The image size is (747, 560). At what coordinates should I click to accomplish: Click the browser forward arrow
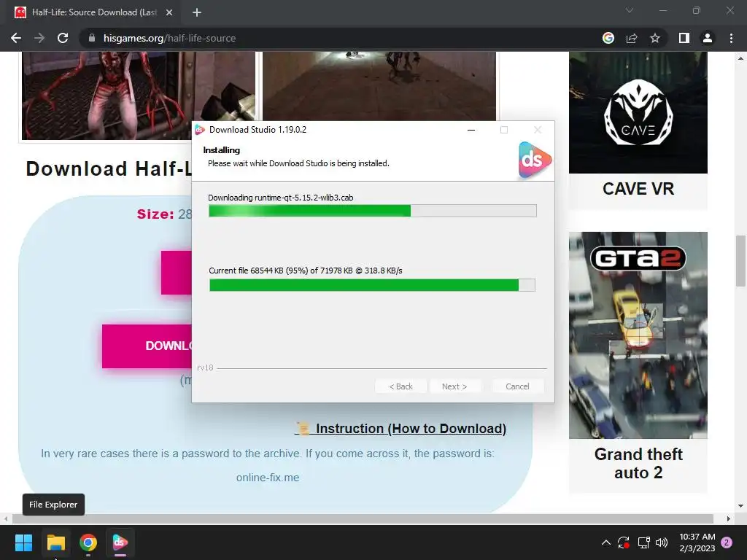[39, 38]
